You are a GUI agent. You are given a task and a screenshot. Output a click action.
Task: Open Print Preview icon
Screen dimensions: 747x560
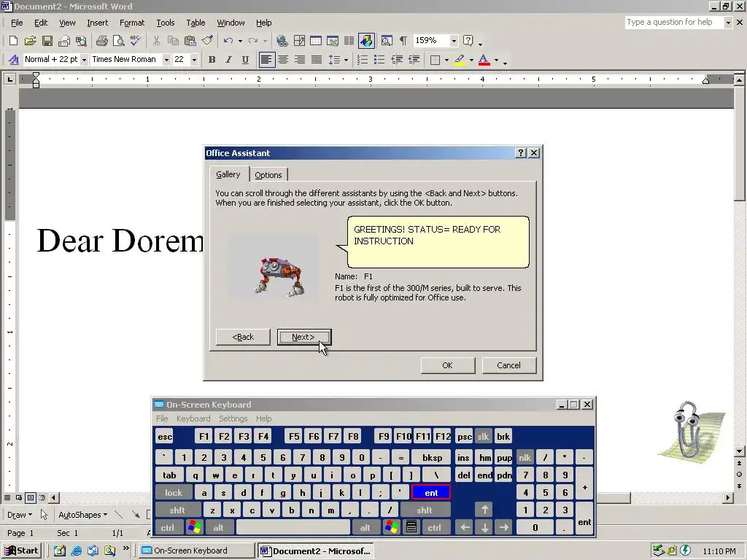(x=119, y=41)
